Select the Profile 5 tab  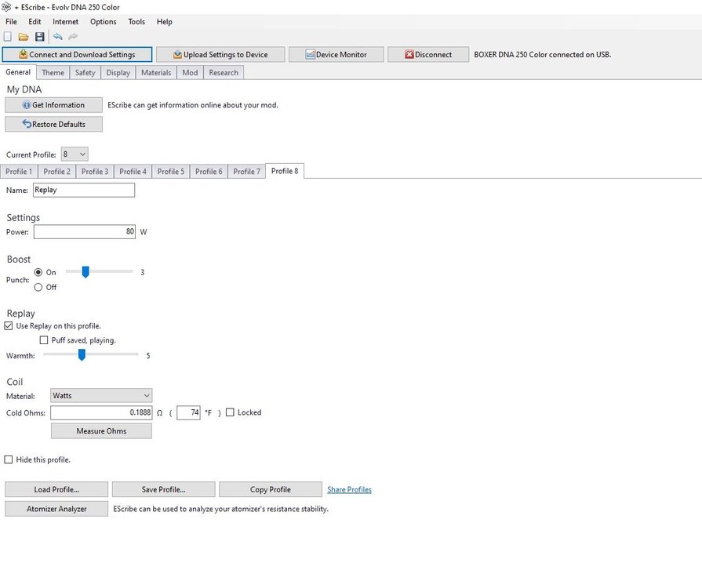171,172
